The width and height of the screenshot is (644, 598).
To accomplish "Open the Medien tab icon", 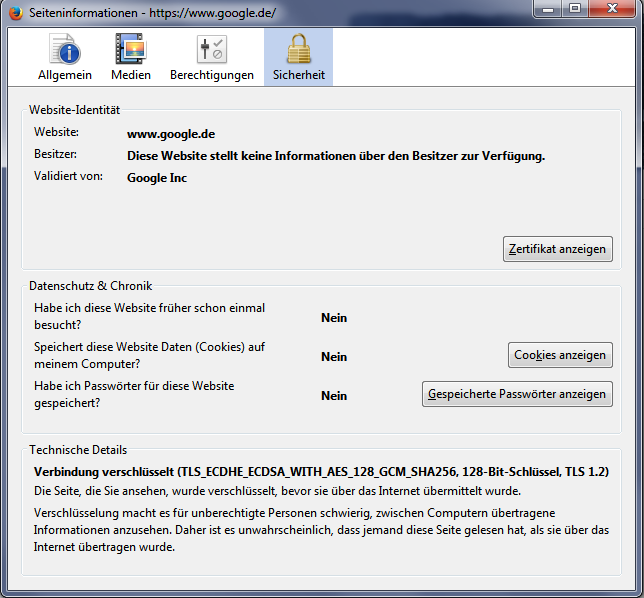I will (x=131, y=49).
